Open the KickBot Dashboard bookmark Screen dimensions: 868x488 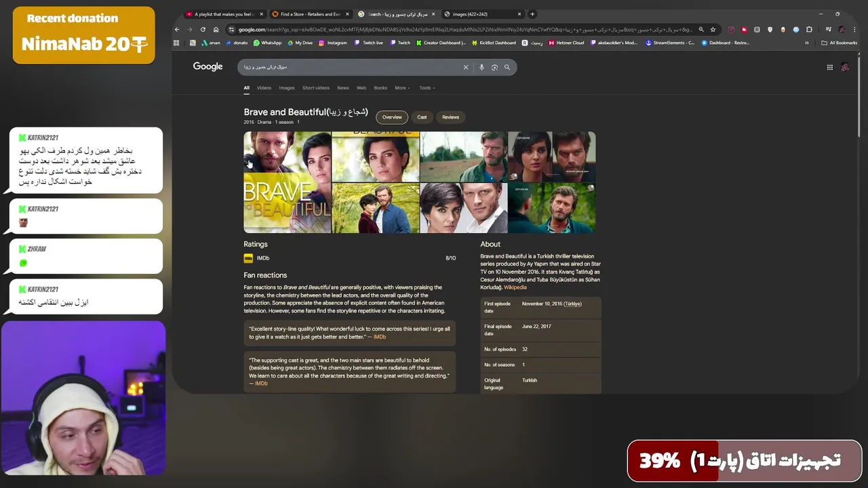[494, 43]
